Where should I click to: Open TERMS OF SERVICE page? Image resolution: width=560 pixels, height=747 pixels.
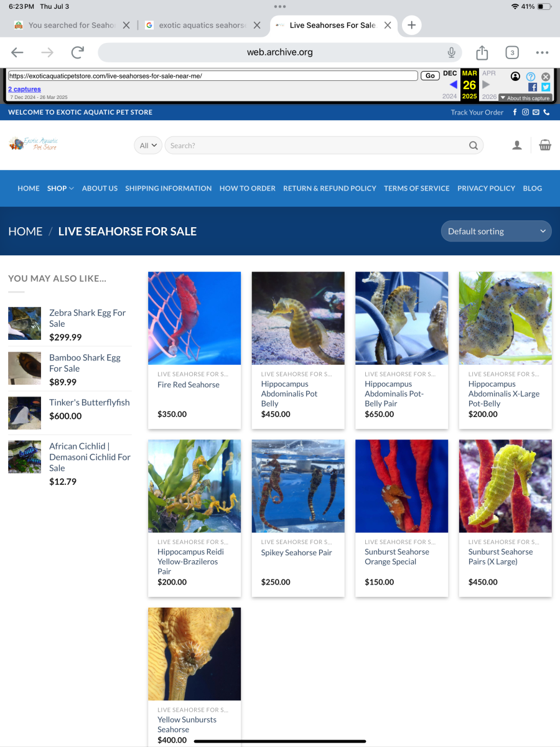(417, 188)
